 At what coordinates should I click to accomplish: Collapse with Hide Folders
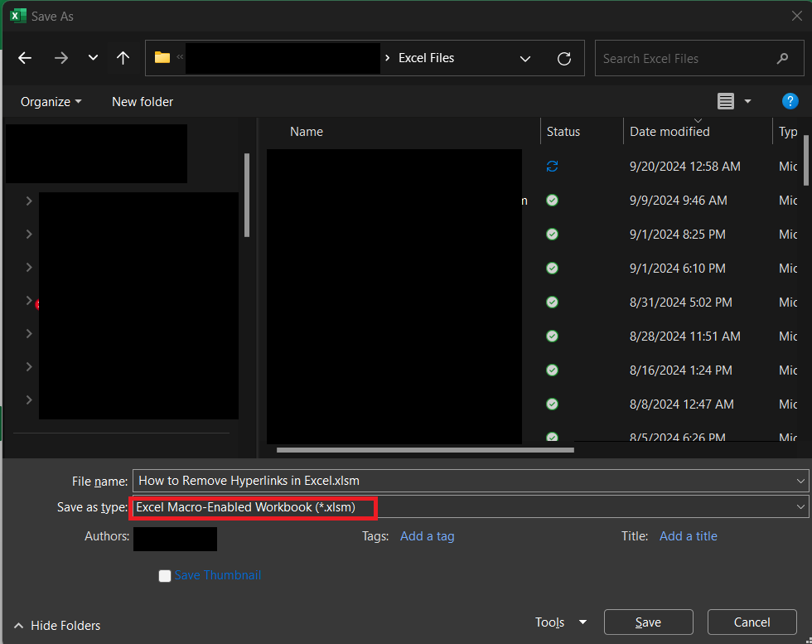click(x=57, y=625)
